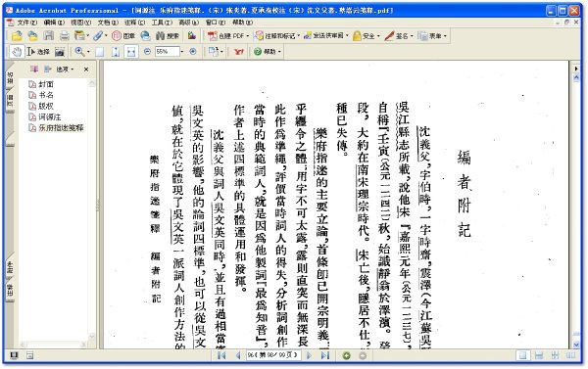Click the paperclip attach file icon
588x369 pixels.
coord(98,36)
